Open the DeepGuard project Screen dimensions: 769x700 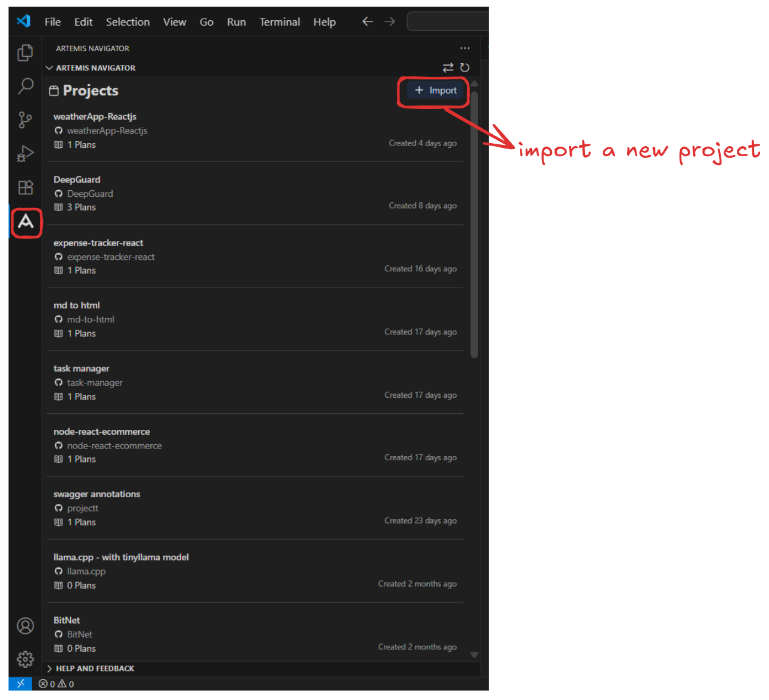coord(77,179)
